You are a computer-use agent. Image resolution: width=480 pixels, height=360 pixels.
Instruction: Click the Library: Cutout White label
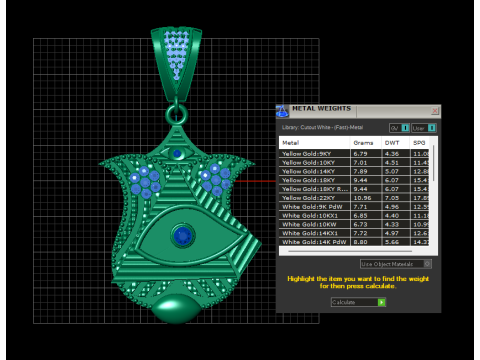pyautogui.click(x=322, y=127)
